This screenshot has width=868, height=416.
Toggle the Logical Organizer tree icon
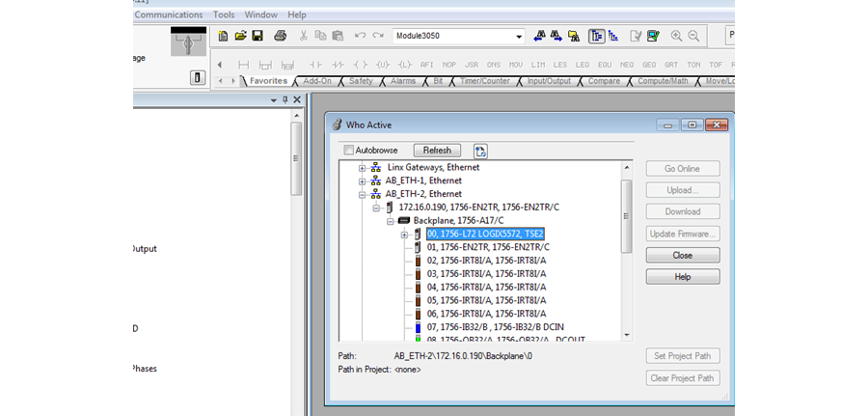613,36
